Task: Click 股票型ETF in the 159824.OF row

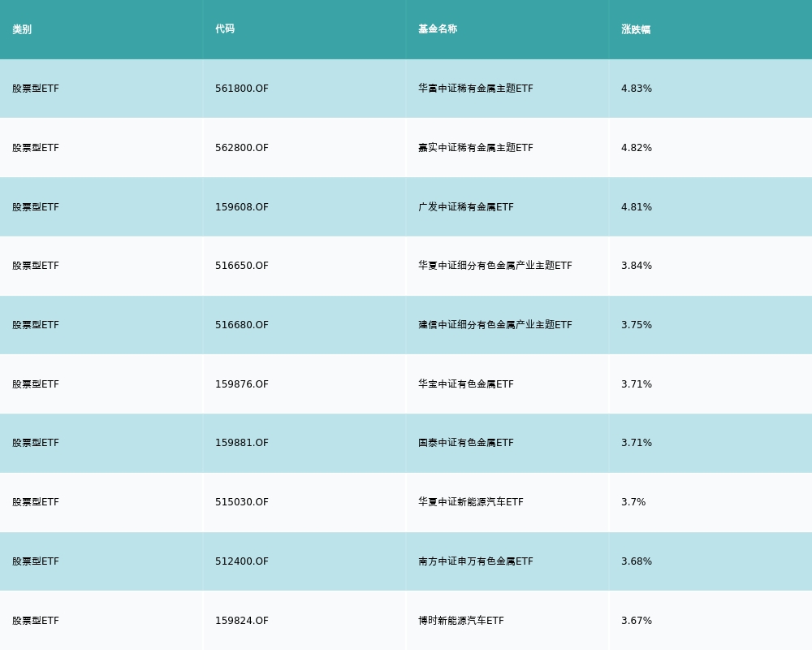Action: [x=36, y=621]
